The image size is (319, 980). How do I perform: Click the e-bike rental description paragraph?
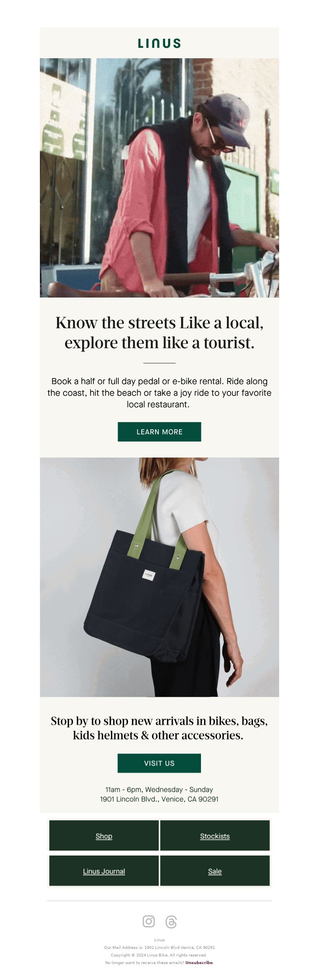pos(159,393)
